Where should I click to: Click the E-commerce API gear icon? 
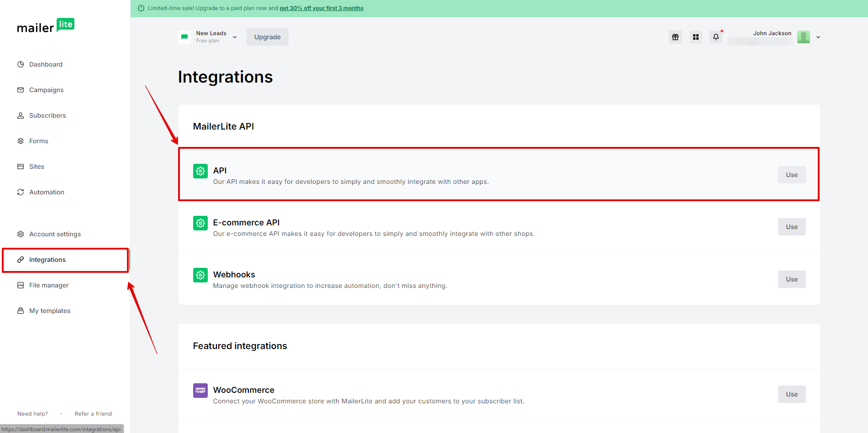point(200,223)
